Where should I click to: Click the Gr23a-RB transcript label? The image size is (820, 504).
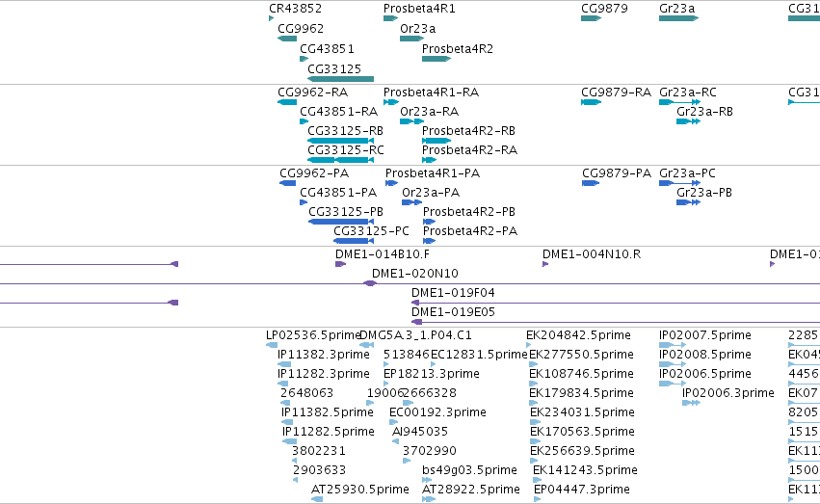coord(704,112)
